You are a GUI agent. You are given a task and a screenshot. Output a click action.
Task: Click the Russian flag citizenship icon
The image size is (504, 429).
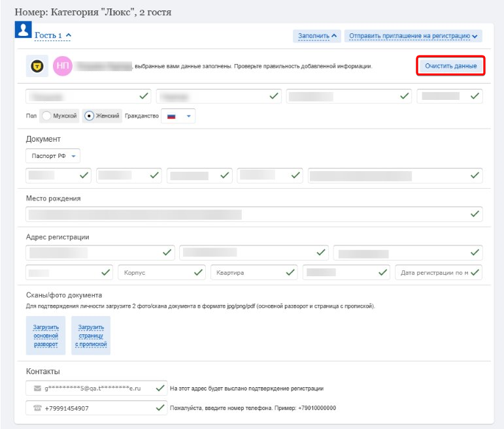point(172,116)
